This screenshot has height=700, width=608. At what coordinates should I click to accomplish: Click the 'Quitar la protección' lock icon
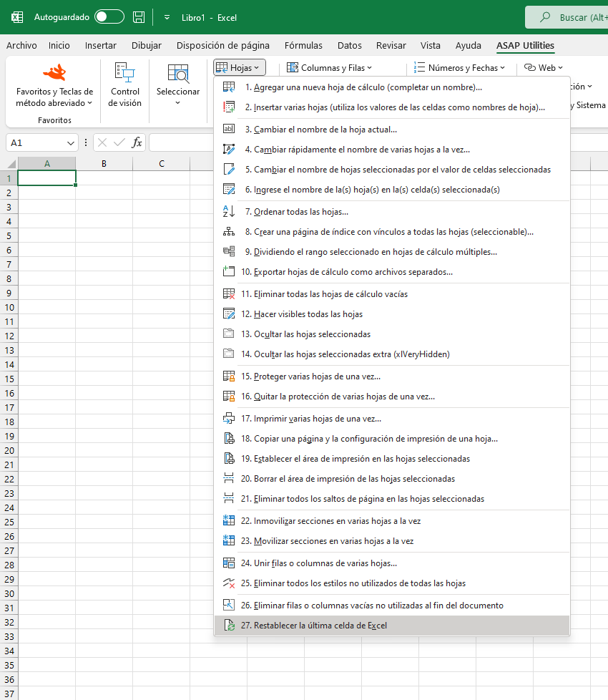(229, 397)
